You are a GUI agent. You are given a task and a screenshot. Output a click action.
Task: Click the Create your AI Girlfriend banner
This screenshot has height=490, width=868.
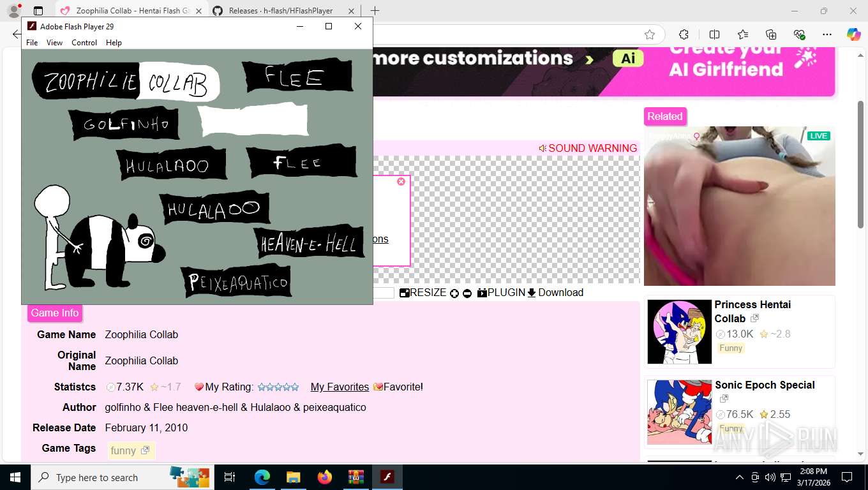point(603,71)
